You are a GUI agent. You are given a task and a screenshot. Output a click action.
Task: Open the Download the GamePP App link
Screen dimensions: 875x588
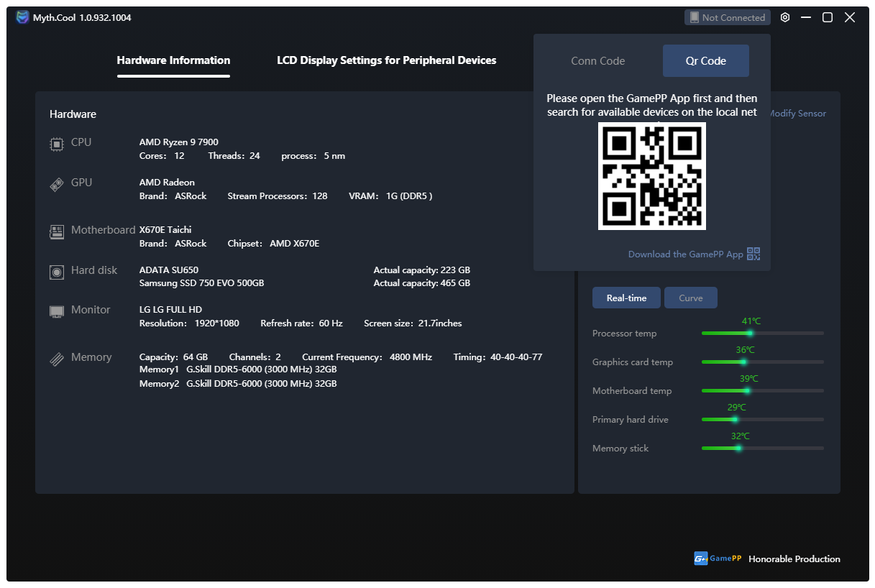pos(686,254)
